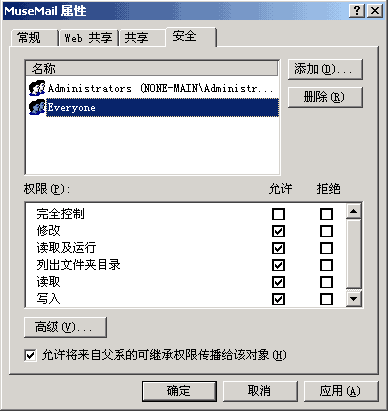Image resolution: width=388 pixels, height=413 pixels.
Task: Open the 高级 advanced settings
Action: (65, 327)
